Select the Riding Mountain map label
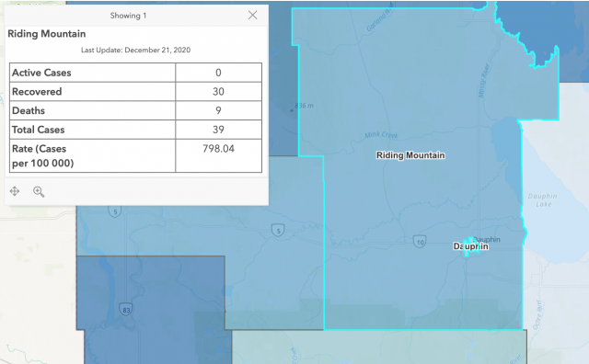The width and height of the screenshot is (589, 364). (410, 155)
